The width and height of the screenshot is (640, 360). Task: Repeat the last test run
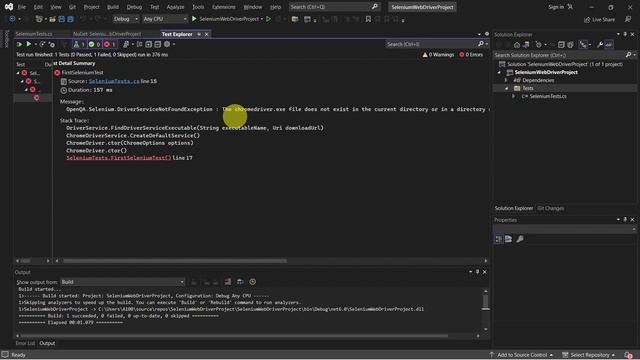(42, 44)
